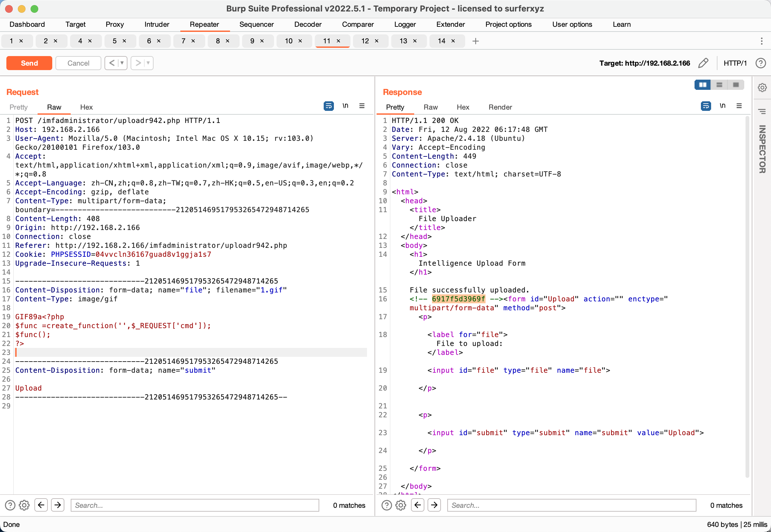Image resolution: width=771 pixels, height=532 pixels.
Task: Select tabbed combined layout view
Action: [736, 85]
